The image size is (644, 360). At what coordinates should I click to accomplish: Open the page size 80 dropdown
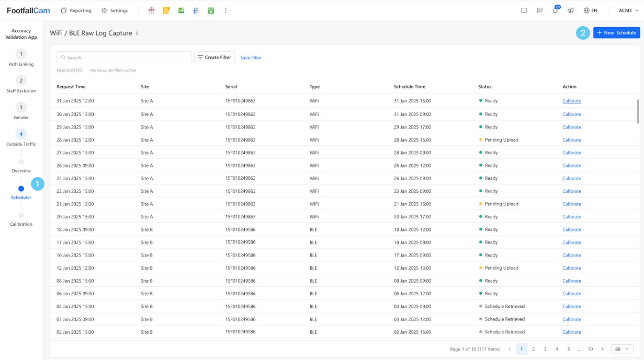pyautogui.click(x=622, y=349)
